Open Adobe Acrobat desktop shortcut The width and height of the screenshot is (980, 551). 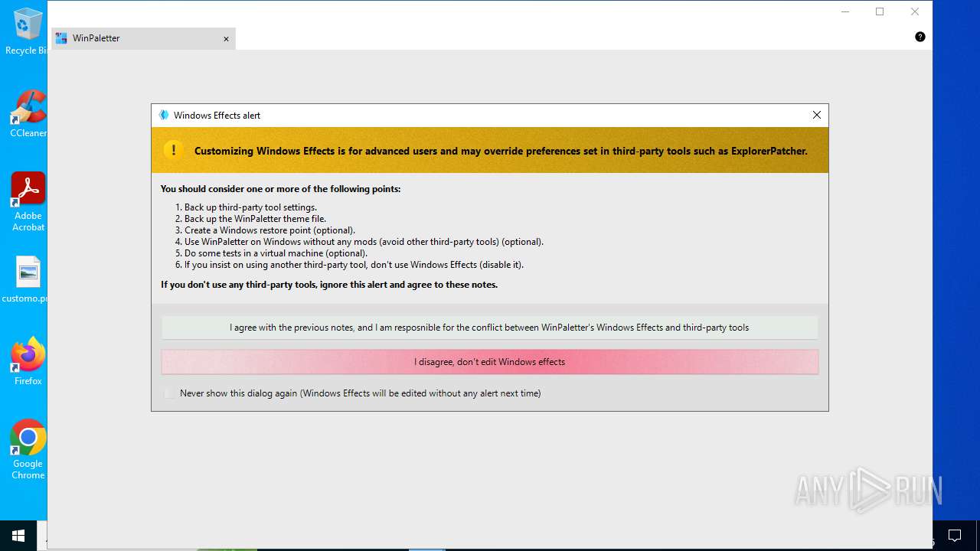pos(28,202)
